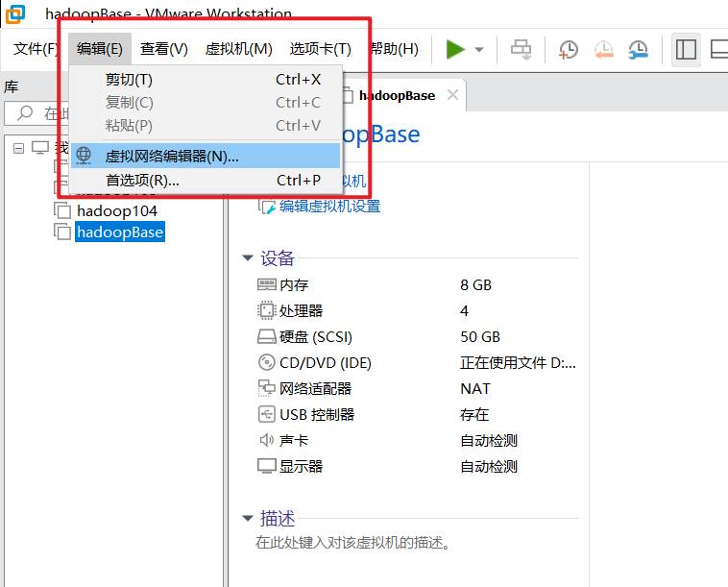The height and width of the screenshot is (587, 728).
Task: Click the 库 library panel header
Action: [x=12, y=86]
